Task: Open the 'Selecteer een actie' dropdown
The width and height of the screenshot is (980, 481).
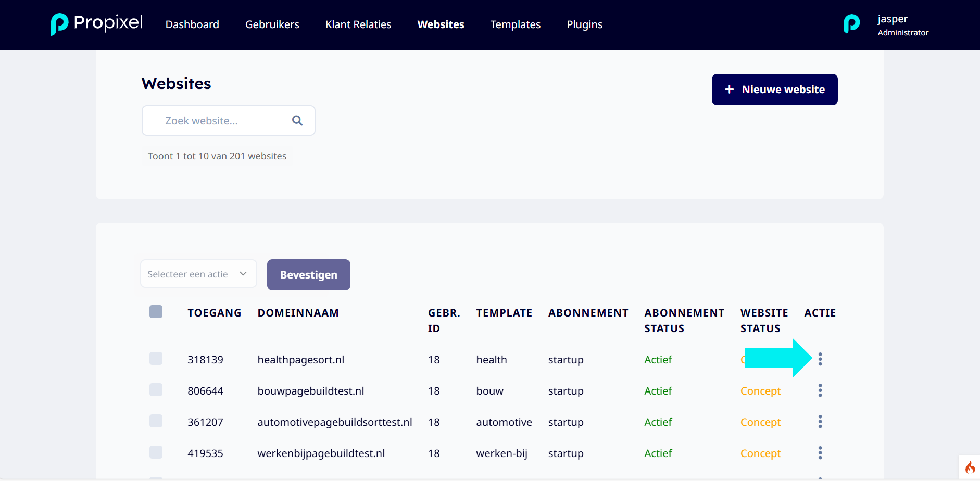Action: [x=198, y=274]
